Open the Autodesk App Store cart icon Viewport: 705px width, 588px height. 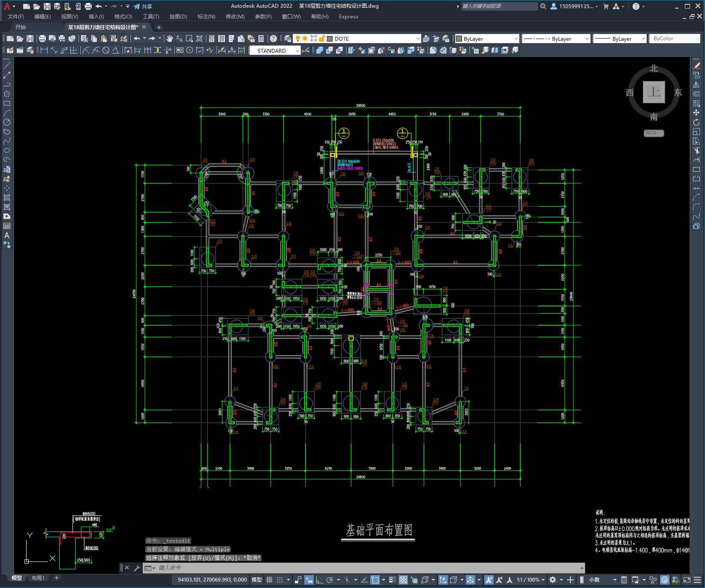click(606, 6)
